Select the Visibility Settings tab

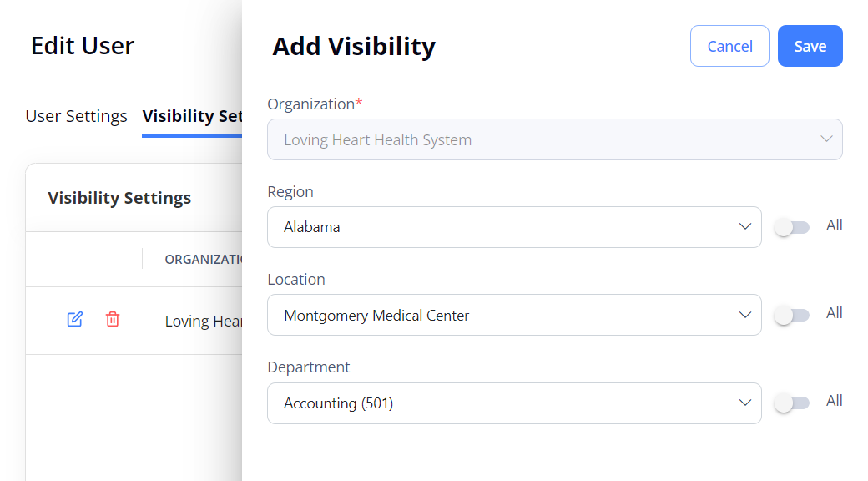192,116
